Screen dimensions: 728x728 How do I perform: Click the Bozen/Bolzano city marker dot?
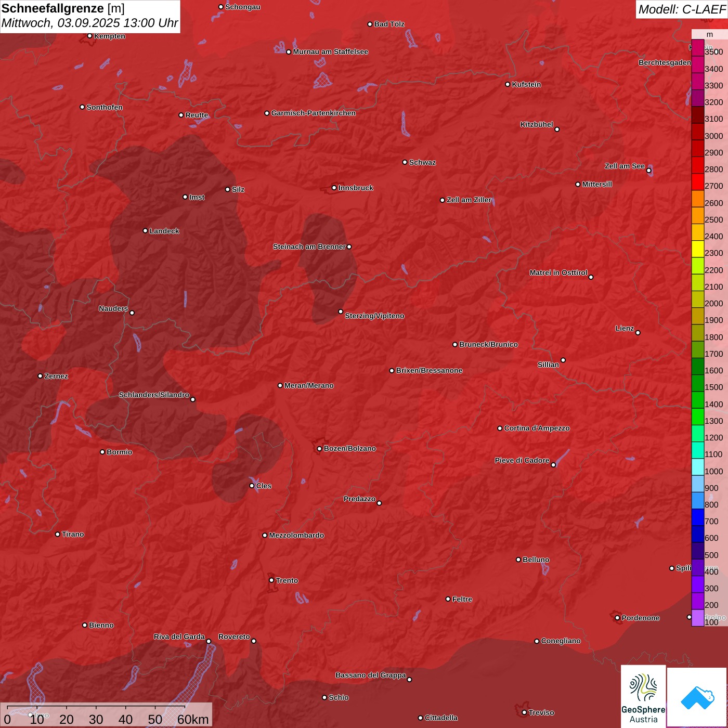[x=320, y=449]
